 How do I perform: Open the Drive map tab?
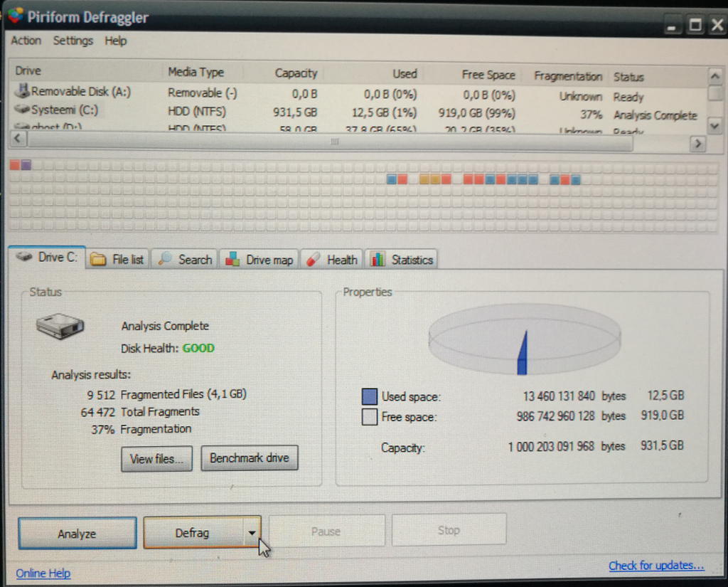pos(259,259)
